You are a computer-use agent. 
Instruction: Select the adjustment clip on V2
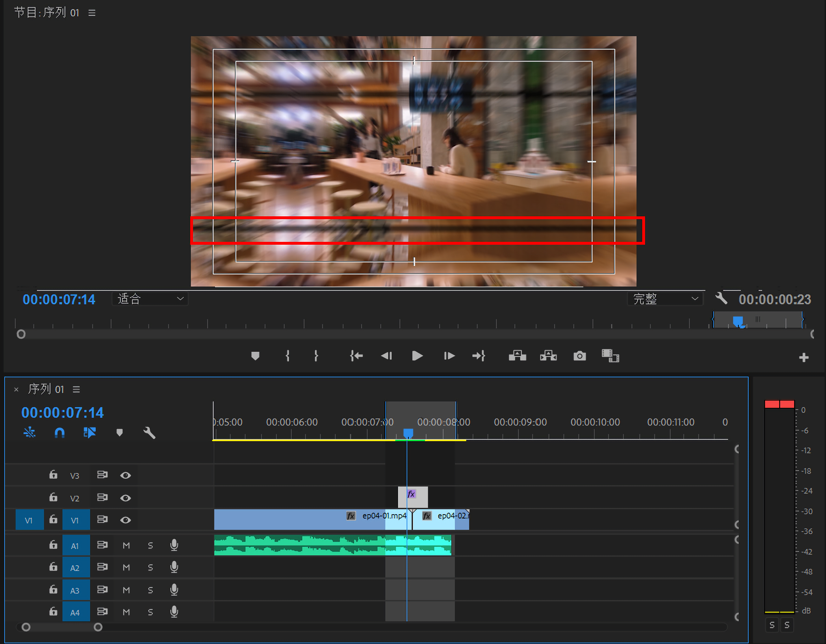coord(413,497)
